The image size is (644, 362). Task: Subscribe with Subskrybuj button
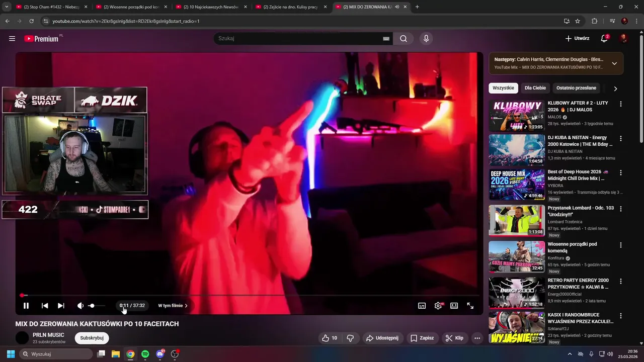[x=92, y=338]
